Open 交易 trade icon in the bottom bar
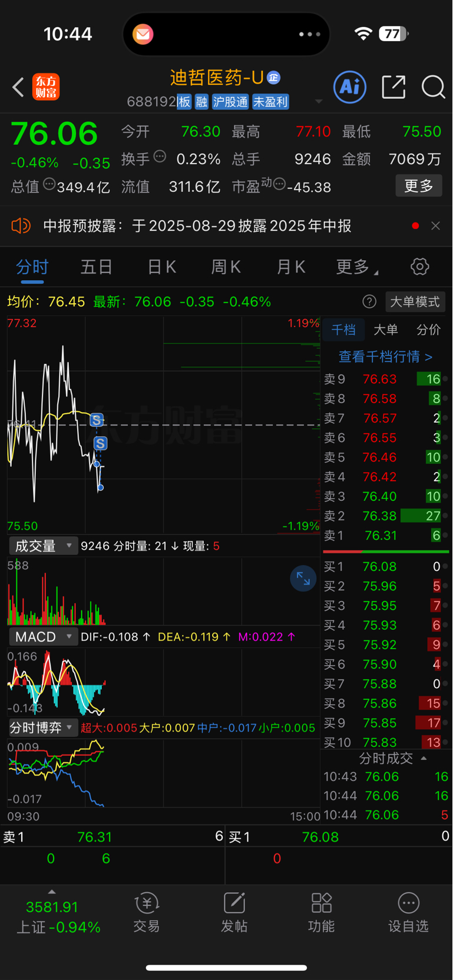The image size is (453, 980). pyautogui.click(x=146, y=913)
